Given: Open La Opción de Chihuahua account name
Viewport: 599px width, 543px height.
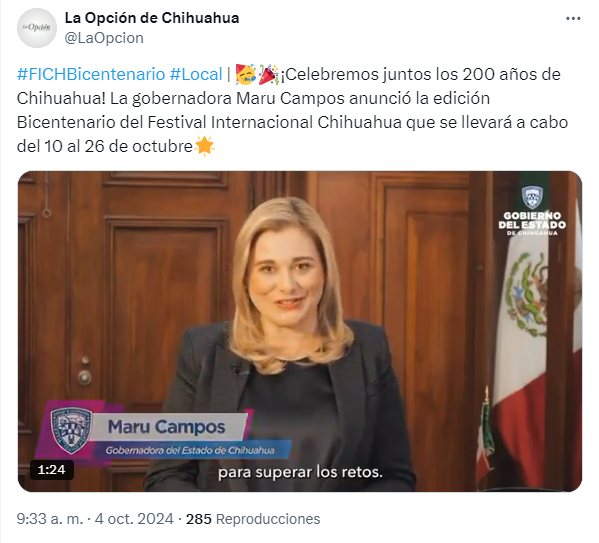Looking at the screenshot, I should (152, 18).
